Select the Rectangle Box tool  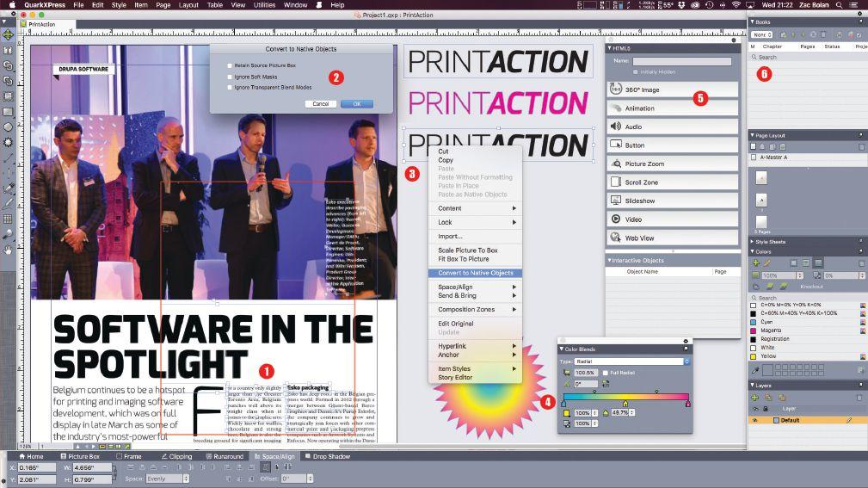[8, 112]
